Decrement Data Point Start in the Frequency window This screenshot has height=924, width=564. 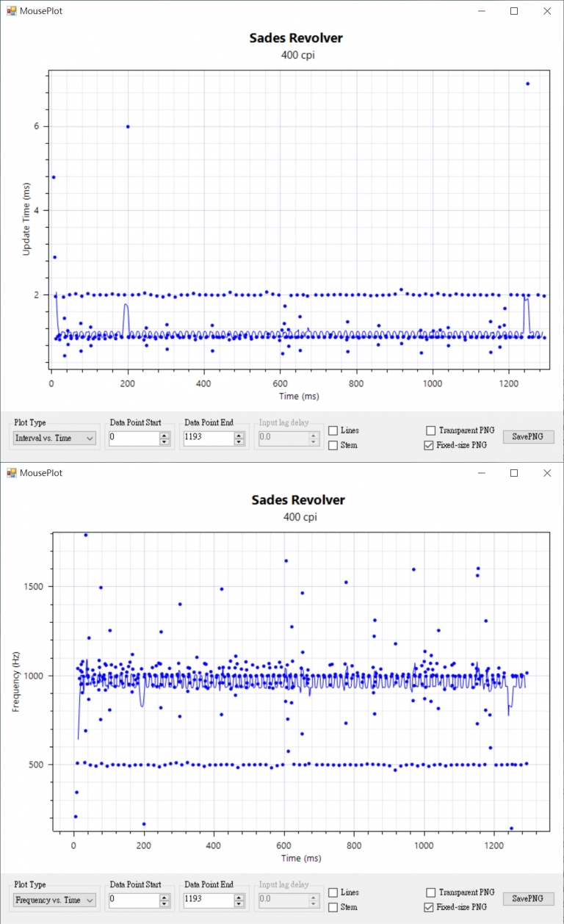tap(165, 903)
